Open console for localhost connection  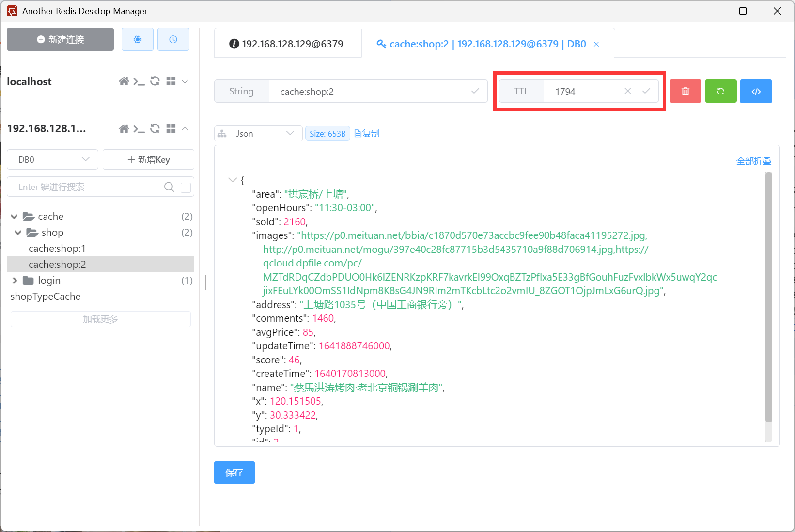coord(139,81)
